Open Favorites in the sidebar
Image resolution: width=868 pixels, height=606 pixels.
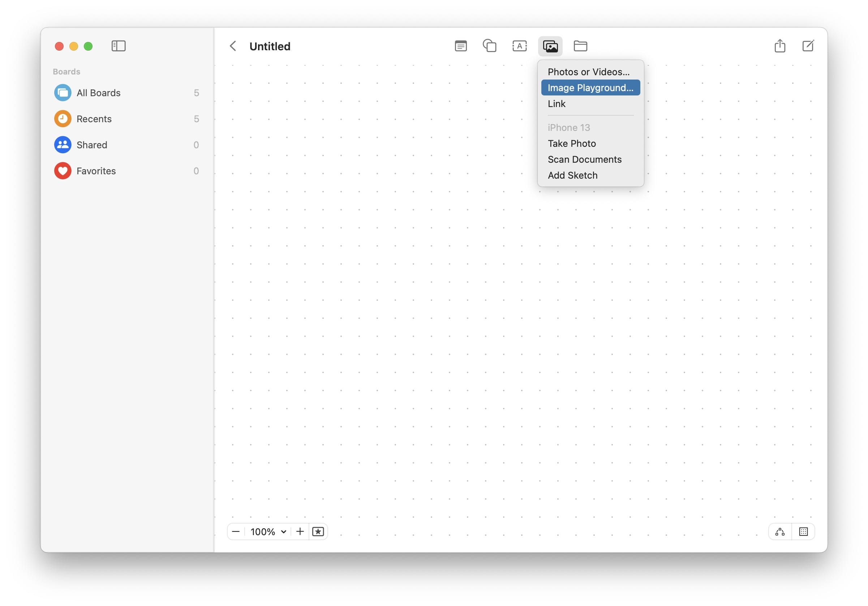126,171
